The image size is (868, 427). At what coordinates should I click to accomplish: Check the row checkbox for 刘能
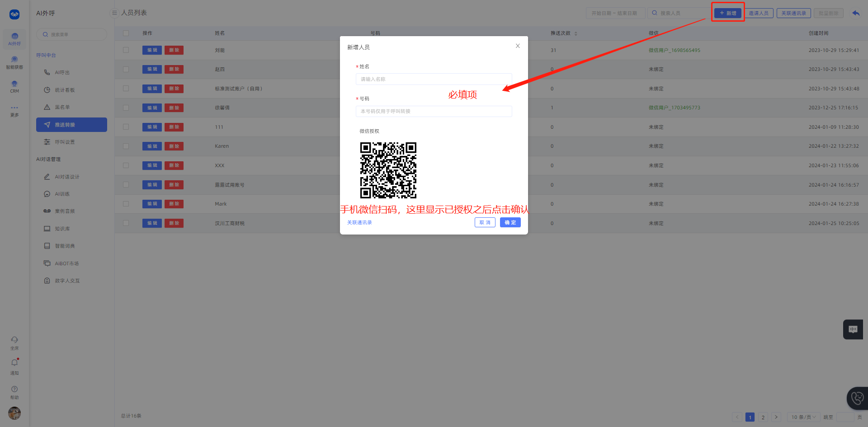[x=126, y=50]
